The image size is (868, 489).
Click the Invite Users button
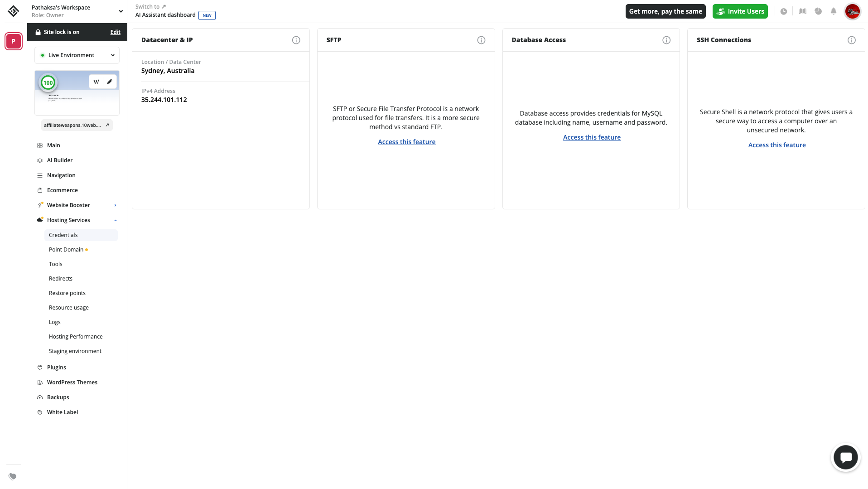point(740,11)
